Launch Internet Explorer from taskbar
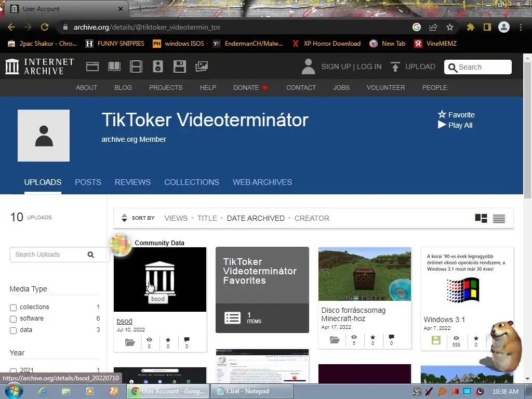 pyautogui.click(x=42, y=391)
